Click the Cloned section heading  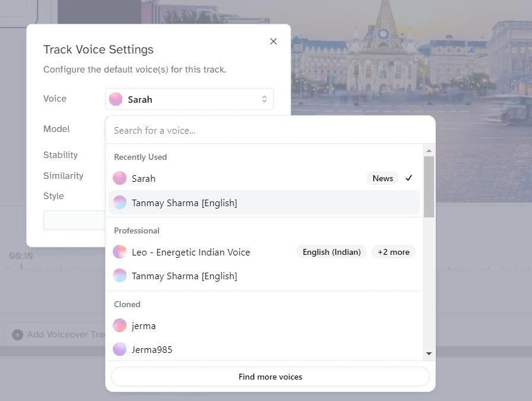tap(127, 304)
